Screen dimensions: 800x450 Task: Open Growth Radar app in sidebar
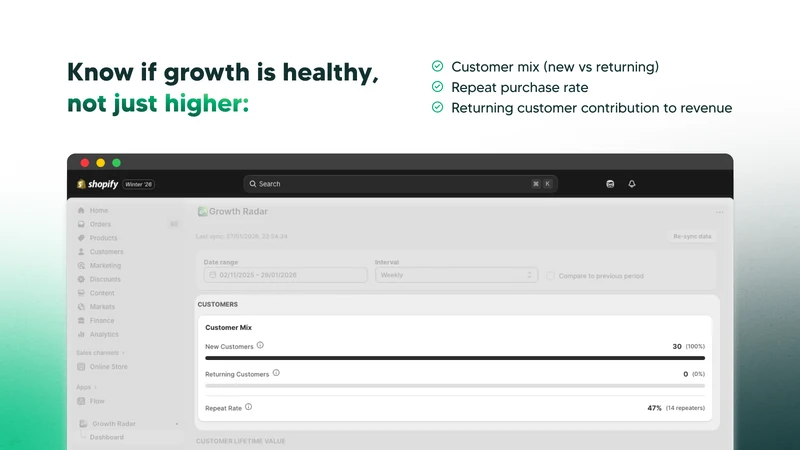[x=114, y=423]
